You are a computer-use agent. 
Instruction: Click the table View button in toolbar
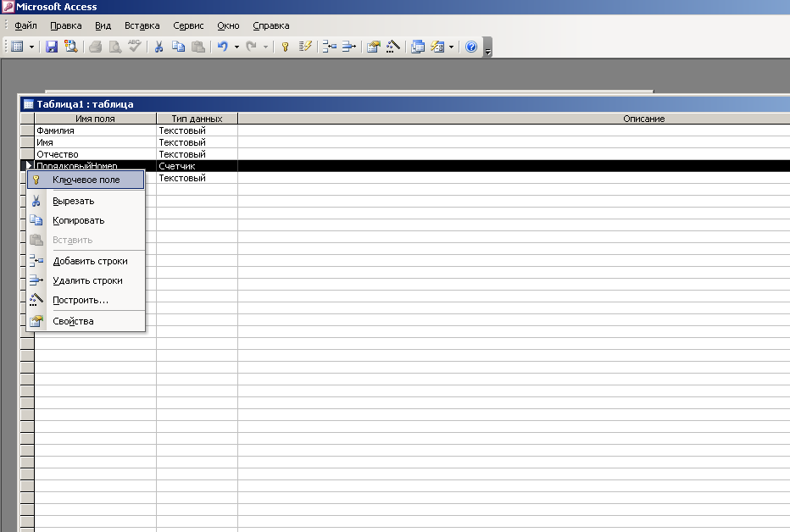click(17, 47)
